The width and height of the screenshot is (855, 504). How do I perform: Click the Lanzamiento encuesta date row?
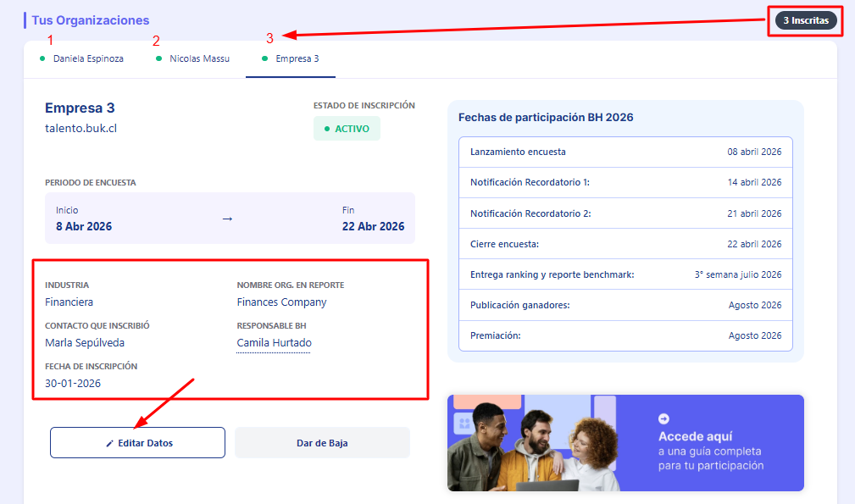625,152
